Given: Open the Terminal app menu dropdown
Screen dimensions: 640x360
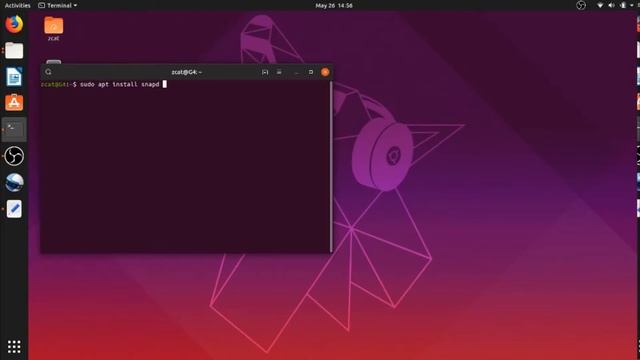Looking at the screenshot, I should (58, 5).
